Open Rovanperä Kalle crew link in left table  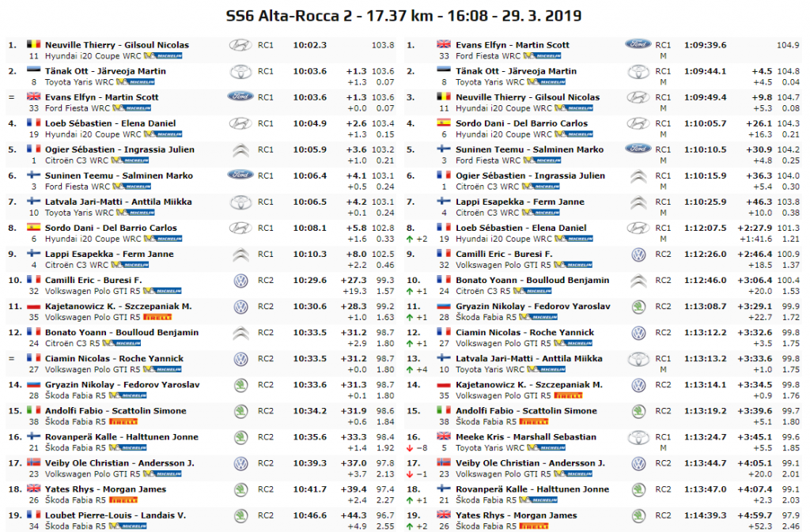122,437
